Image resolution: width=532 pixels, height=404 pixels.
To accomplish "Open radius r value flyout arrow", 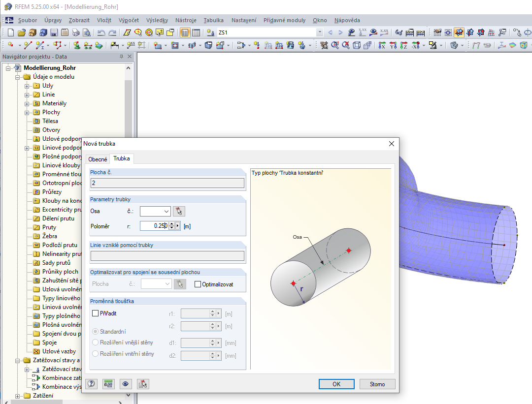I will point(177,226).
